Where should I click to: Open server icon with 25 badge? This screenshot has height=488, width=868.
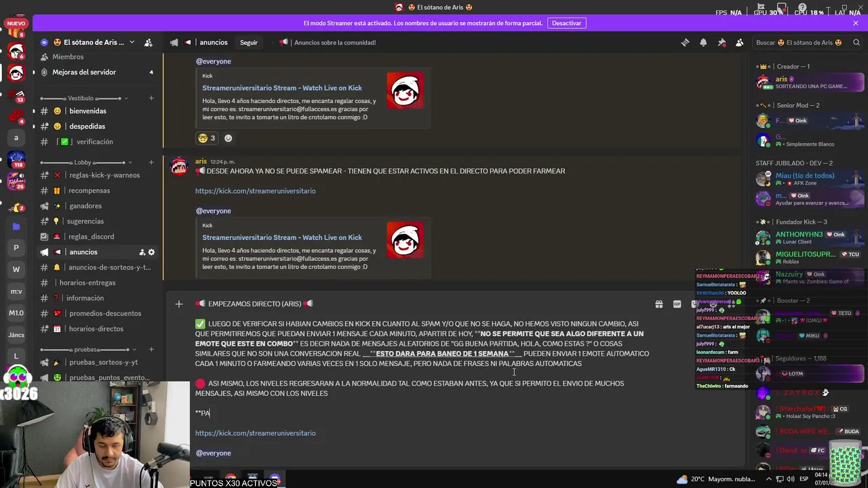16,181
